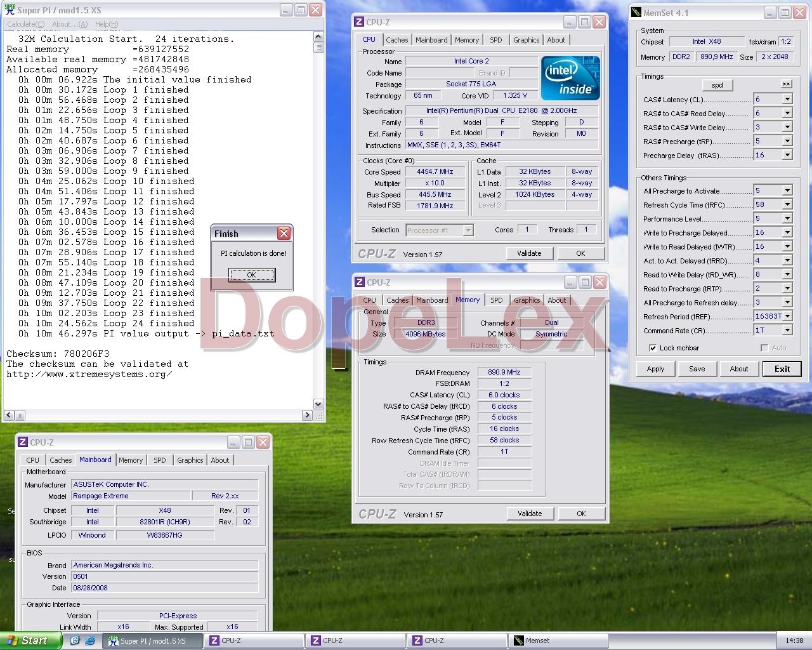Open Performance Level dropdown in MemSet
This screenshot has height=650, width=812.
point(787,218)
